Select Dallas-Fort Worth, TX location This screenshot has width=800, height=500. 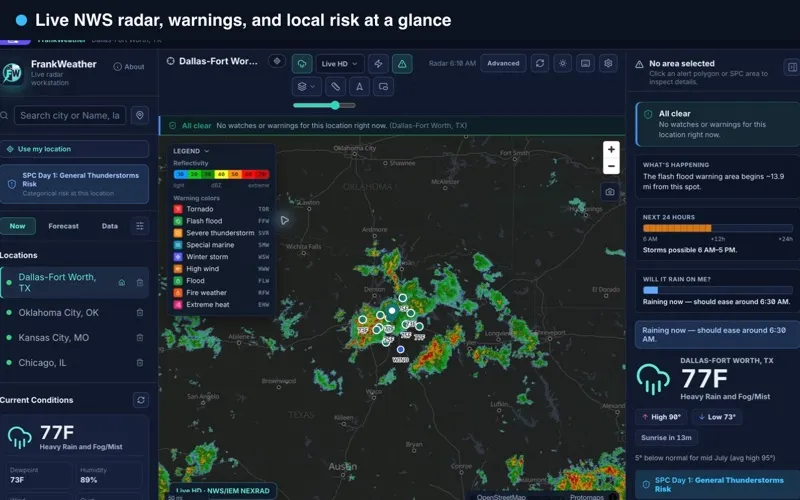[x=74, y=283]
